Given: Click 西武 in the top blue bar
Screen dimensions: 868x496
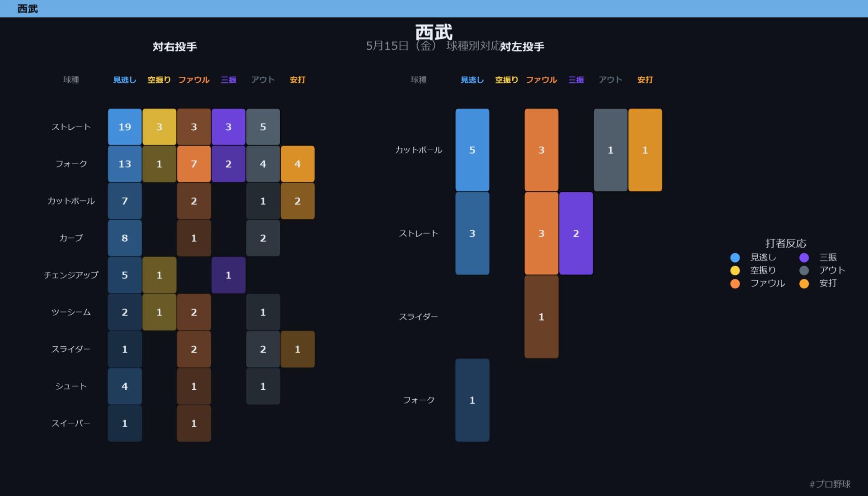Looking at the screenshot, I should (28, 9).
